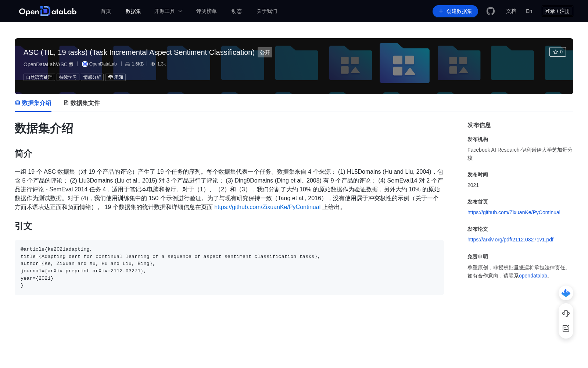The image size is (588, 368).
Task: Click the file size 1.6KB icon
Action: (128, 64)
